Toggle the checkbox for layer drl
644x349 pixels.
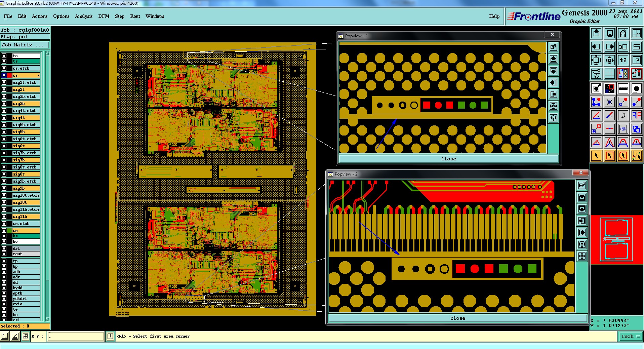click(x=4, y=248)
